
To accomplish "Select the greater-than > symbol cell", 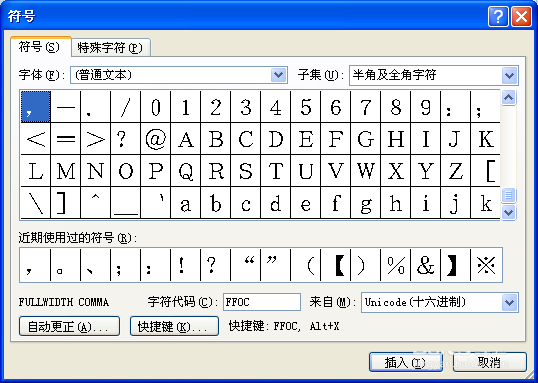I will click(x=95, y=139).
